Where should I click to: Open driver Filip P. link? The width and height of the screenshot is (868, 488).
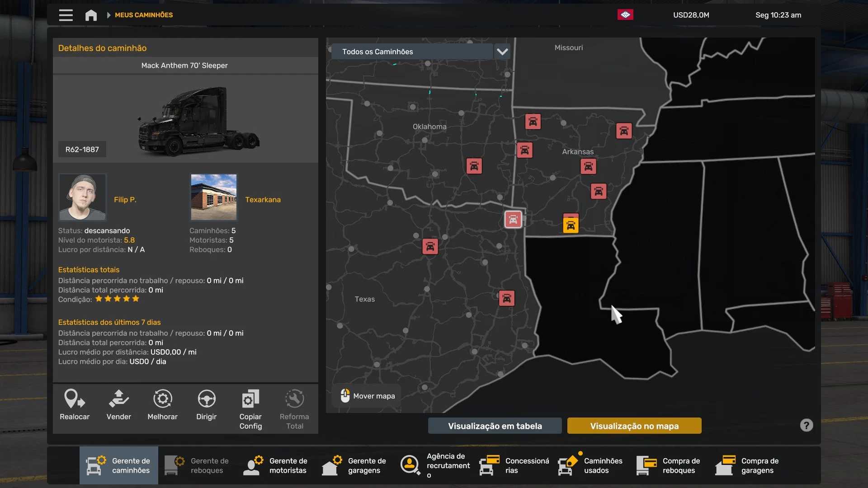coord(125,199)
